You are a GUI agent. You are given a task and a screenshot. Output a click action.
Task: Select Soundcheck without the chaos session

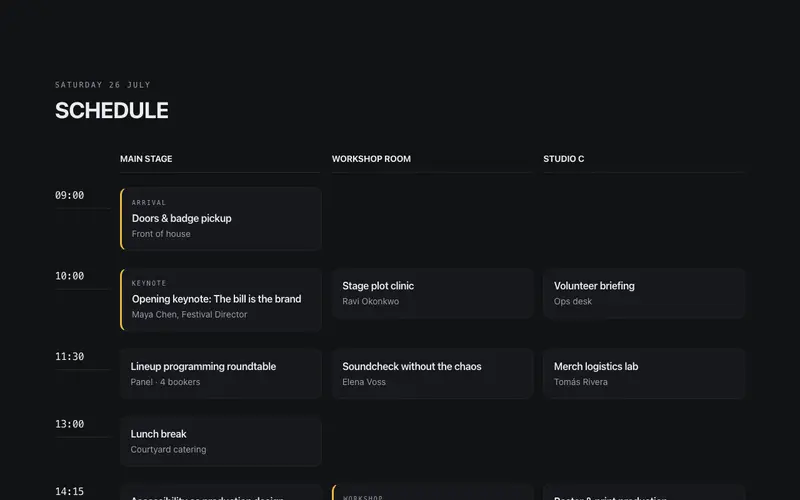[433, 373]
